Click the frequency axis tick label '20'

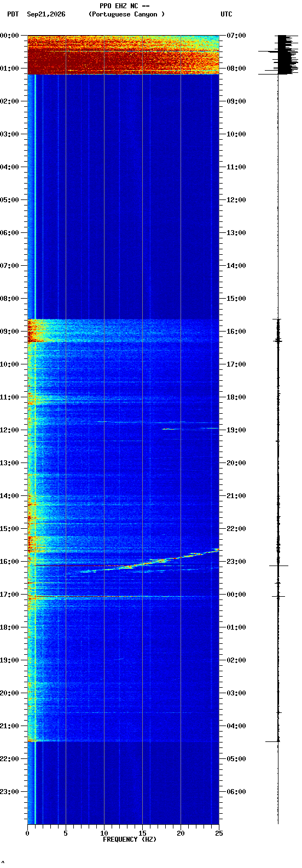(x=181, y=833)
